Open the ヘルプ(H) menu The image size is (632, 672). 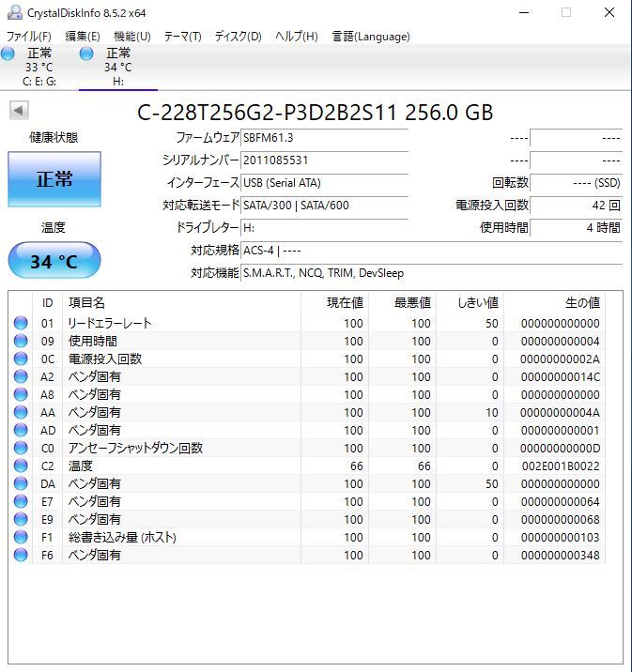296,37
